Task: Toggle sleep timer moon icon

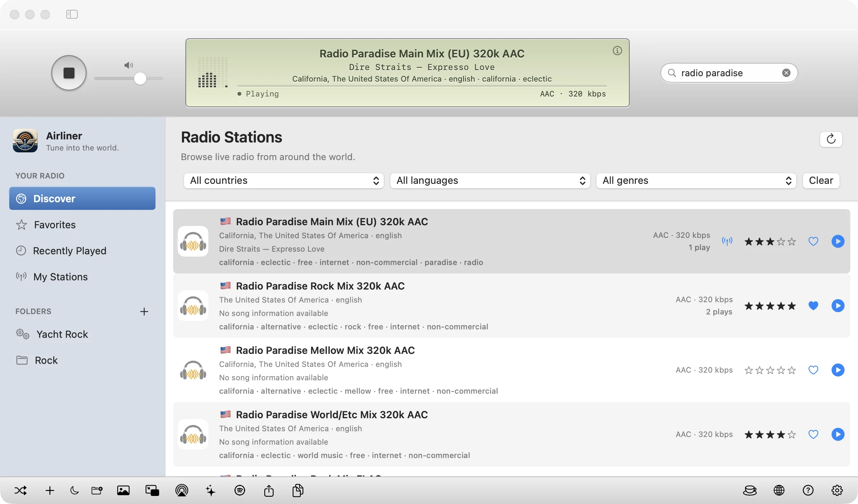Action: [74, 490]
